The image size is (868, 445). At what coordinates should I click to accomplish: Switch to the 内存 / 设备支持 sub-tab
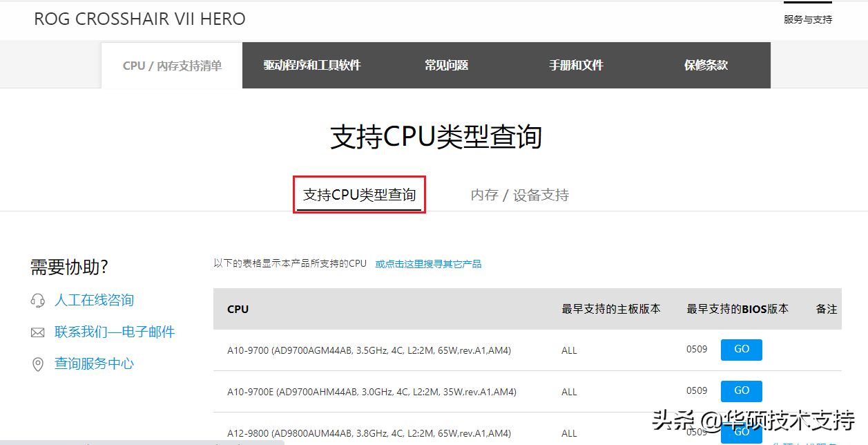click(520, 196)
